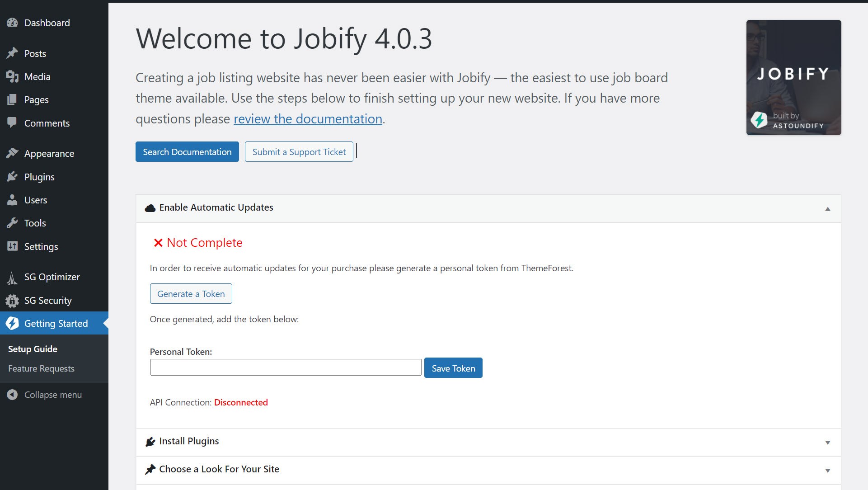Follow the review the documentation link

coord(308,119)
